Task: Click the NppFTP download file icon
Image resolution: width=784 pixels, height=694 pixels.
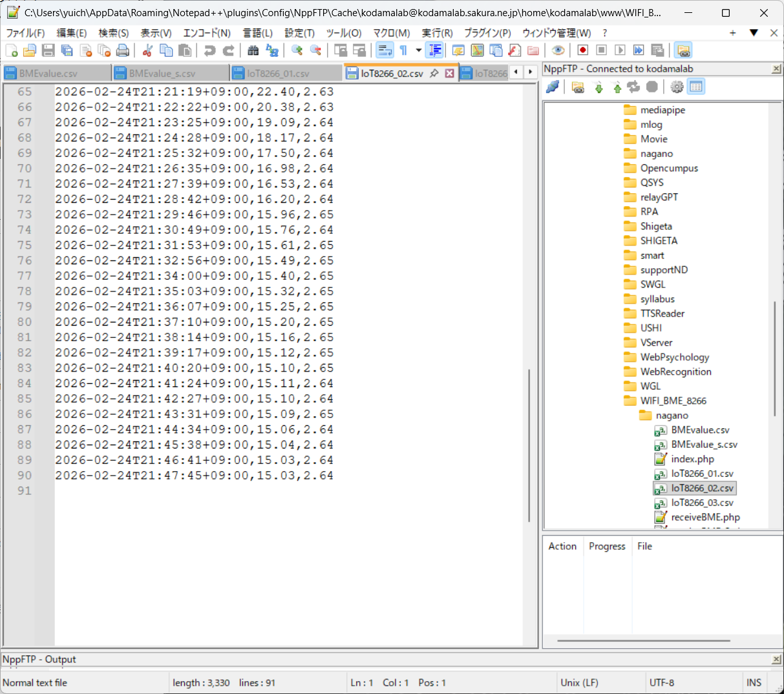Action: pyautogui.click(x=599, y=87)
